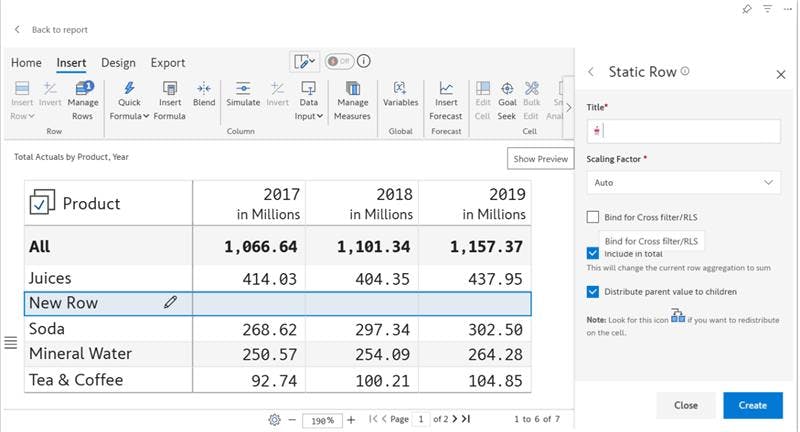
Task: Switch to the Design tab
Action: point(118,63)
